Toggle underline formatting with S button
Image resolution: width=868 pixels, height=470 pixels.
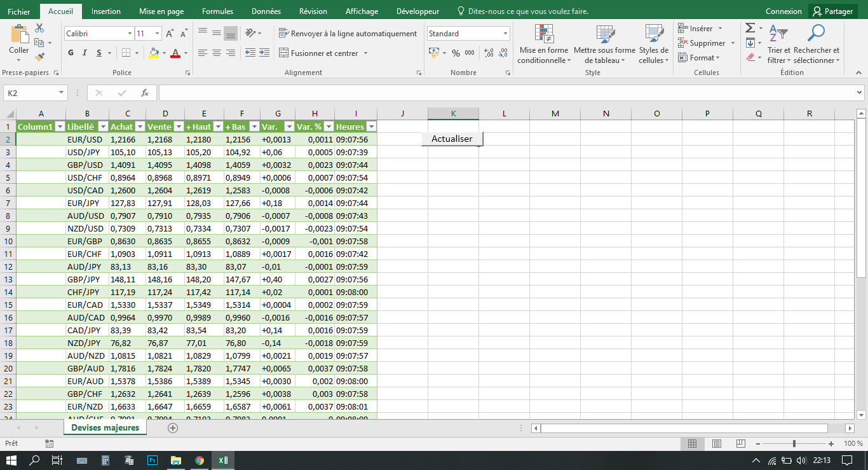pyautogui.click(x=100, y=53)
